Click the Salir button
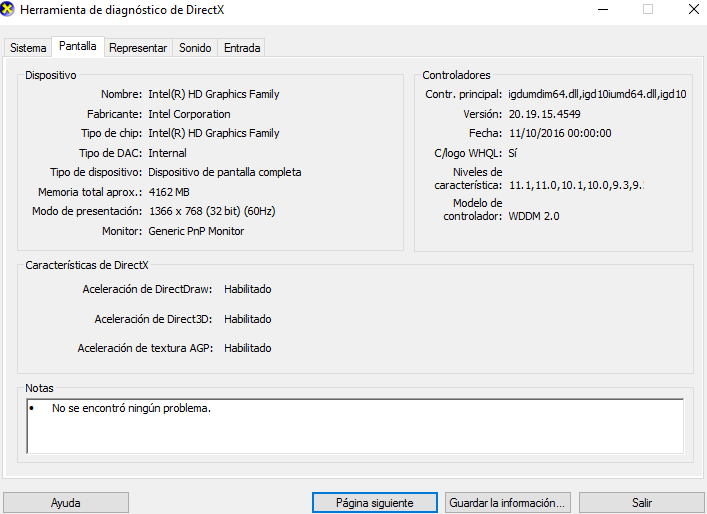Image resolution: width=707 pixels, height=514 pixels. [x=642, y=503]
